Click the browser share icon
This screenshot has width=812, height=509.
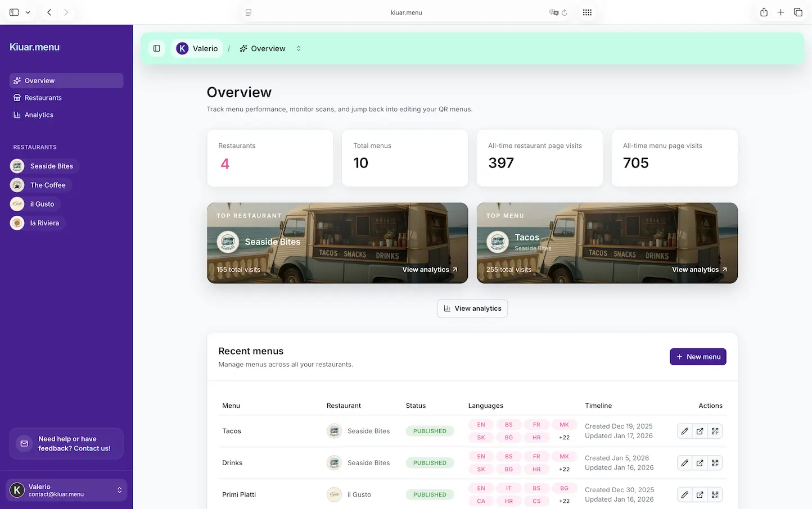764,12
